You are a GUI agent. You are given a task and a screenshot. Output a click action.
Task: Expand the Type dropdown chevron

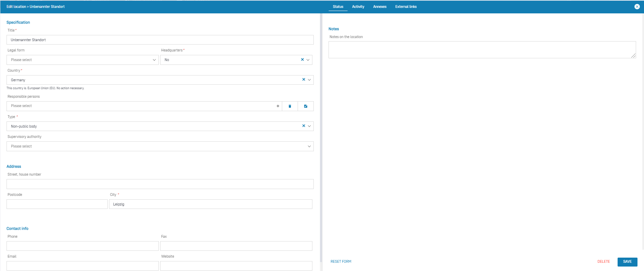click(x=309, y=126)
